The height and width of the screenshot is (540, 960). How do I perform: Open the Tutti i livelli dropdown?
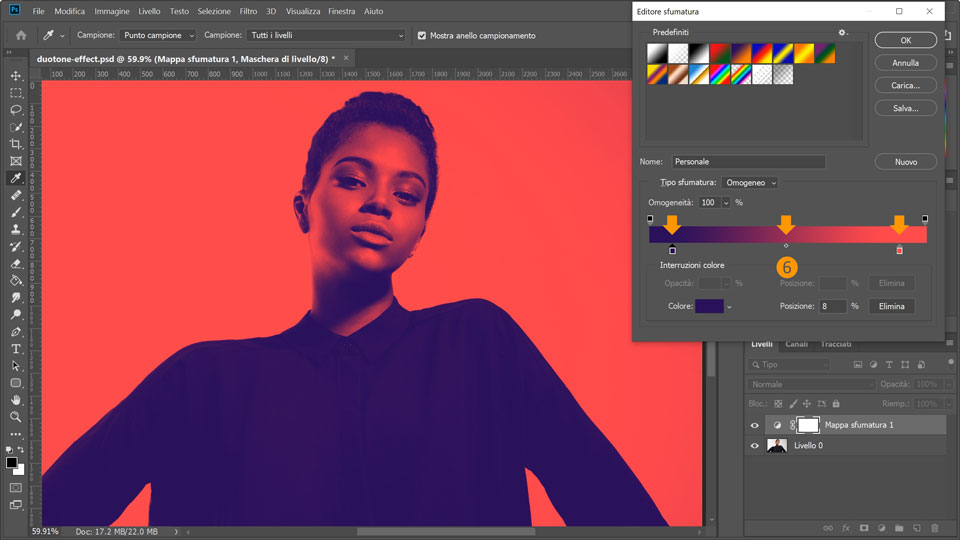[326, 35]
